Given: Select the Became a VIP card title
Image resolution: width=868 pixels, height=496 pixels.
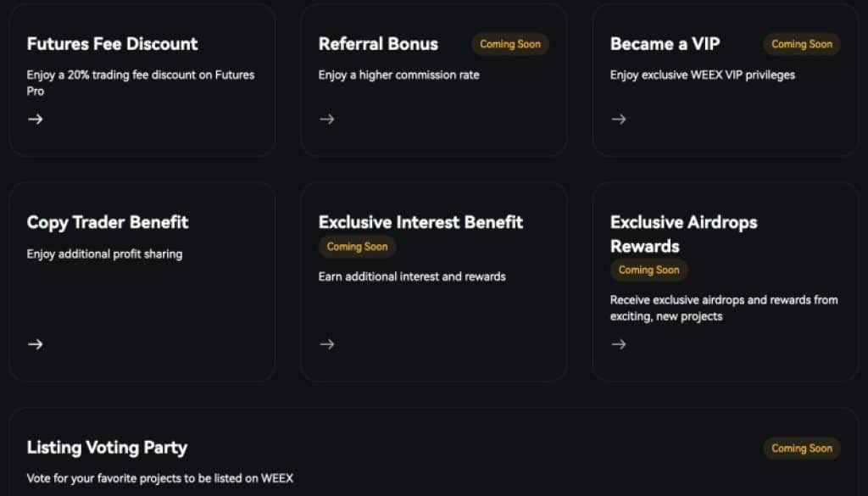Looking at the screenshot, I should coord(665,43).
